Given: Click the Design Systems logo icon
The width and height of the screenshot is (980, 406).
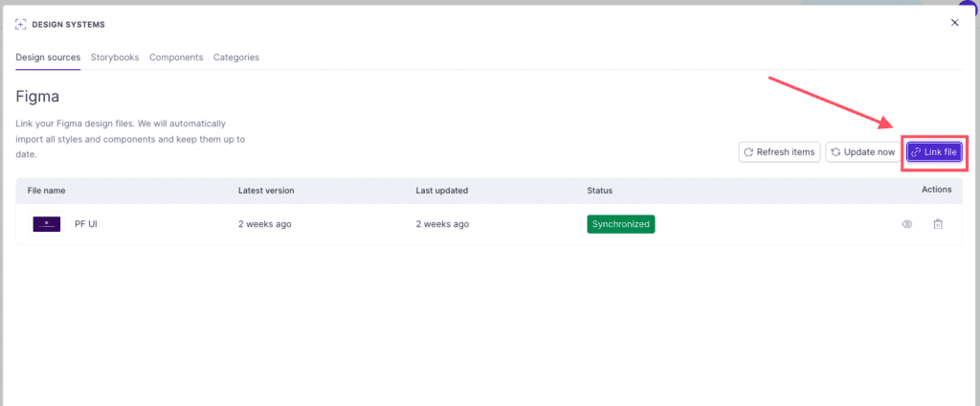Looking at the screenshot, I should (x=21, y=24).
